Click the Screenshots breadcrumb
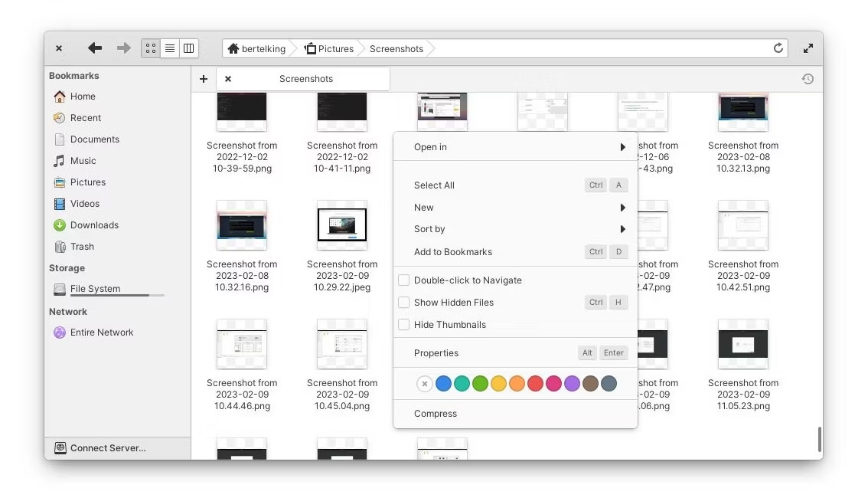The image size is (868, 498). (x=396, y=49)
